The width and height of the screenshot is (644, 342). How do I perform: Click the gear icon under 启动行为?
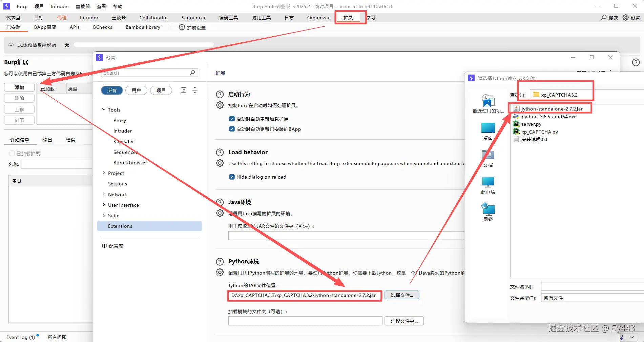pyautogui.click(x=220, y=105)
